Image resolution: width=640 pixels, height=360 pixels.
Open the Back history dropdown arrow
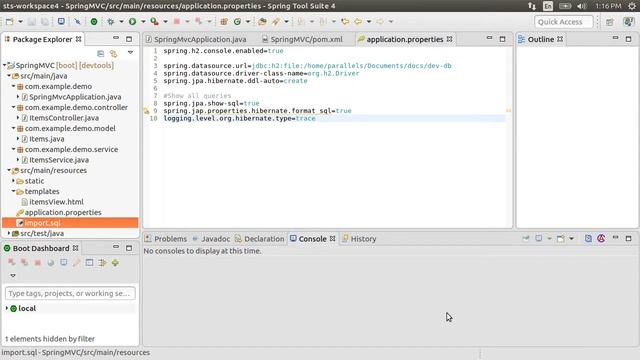(369, 22)
